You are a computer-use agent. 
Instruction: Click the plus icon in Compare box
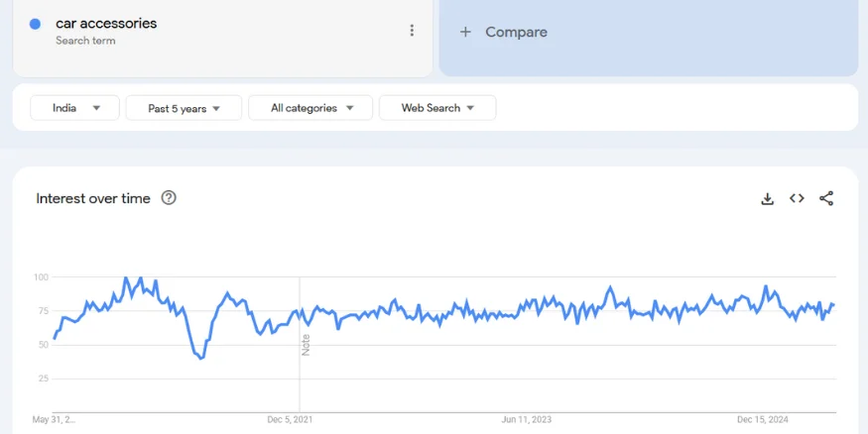(465, 32)
